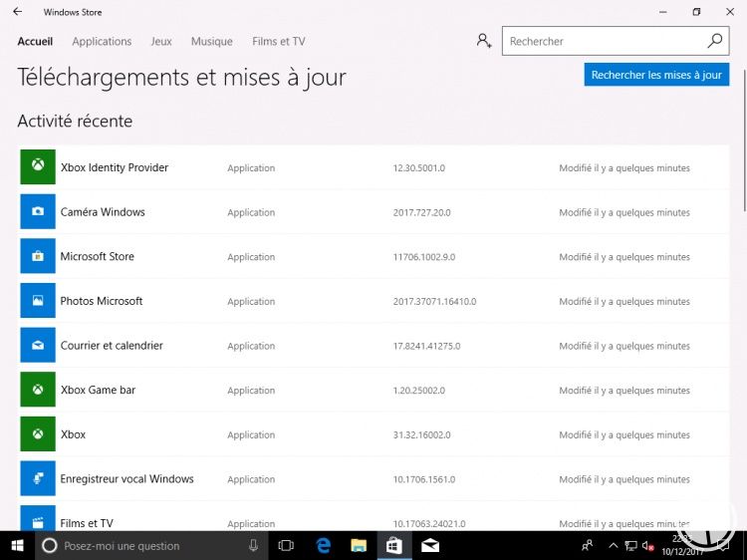The height and width of the screenshot is (560, 747).
Task: Click the Courrier et calendrier mail icon
Action: coord(38,346)
